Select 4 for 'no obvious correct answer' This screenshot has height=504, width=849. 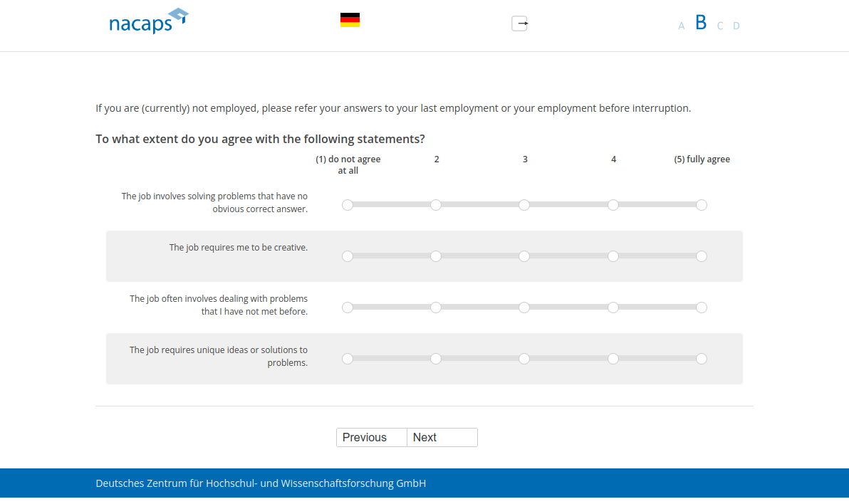613,205
